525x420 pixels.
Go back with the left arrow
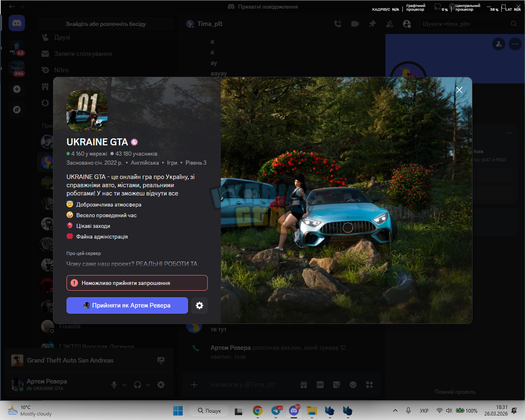click(x=12, y=7)
